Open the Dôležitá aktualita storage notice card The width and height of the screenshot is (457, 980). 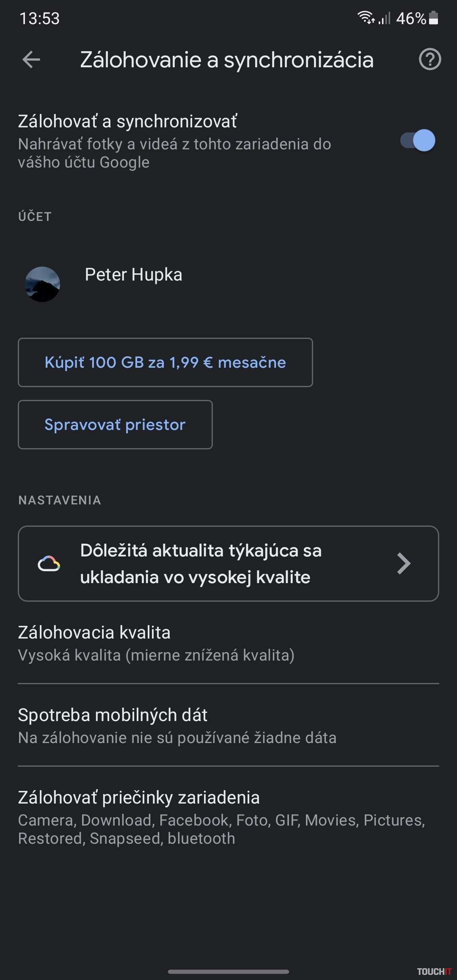coord(228,564)
